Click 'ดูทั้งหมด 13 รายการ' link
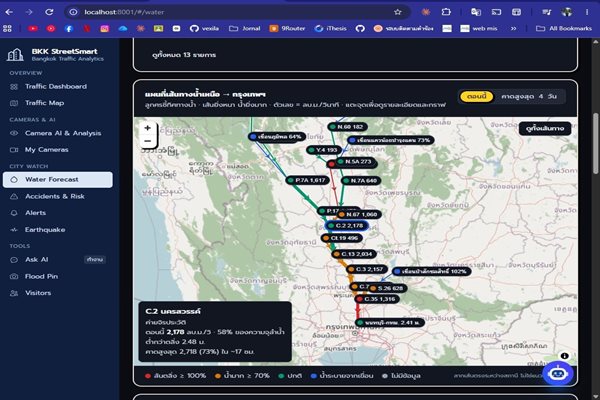The height and width of the screenshot is (400, 600). pos(184,55)
